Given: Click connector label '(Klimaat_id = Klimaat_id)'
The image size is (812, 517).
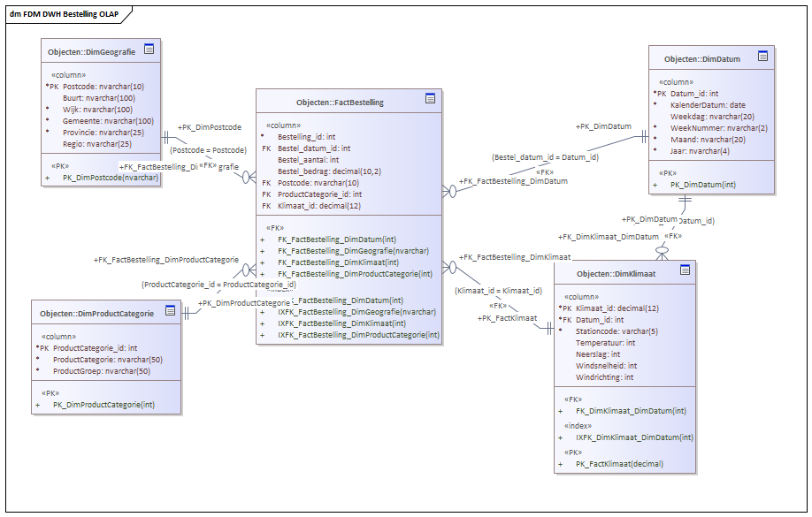Looking at the screenshot, I should (x=498, y=291).
